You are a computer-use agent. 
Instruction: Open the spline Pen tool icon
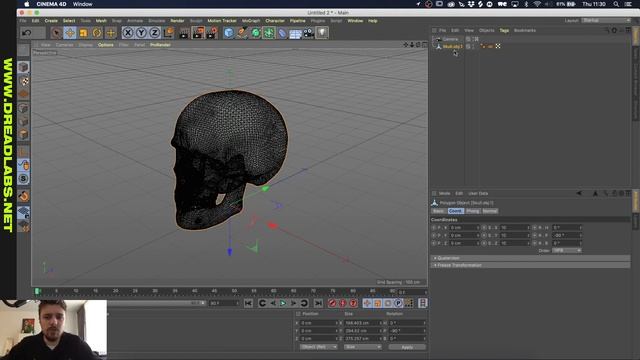click(242, 33)
